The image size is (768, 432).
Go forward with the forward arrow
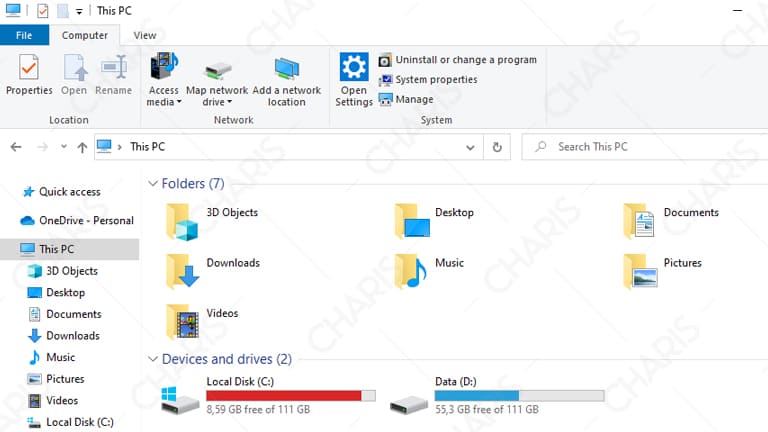click(x=43, y=147)
